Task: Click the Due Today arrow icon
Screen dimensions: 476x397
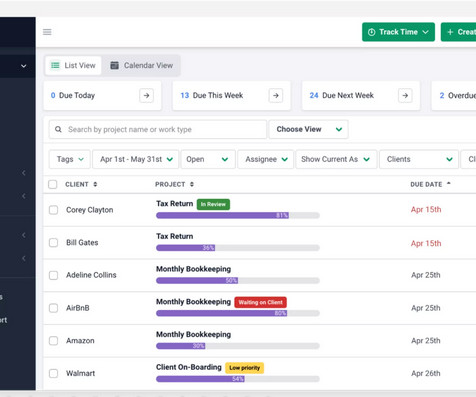Action: point(146,96)
